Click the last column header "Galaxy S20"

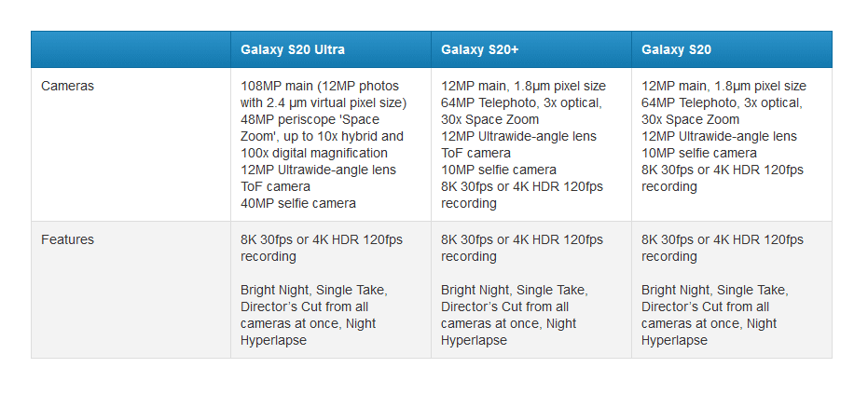677,49
